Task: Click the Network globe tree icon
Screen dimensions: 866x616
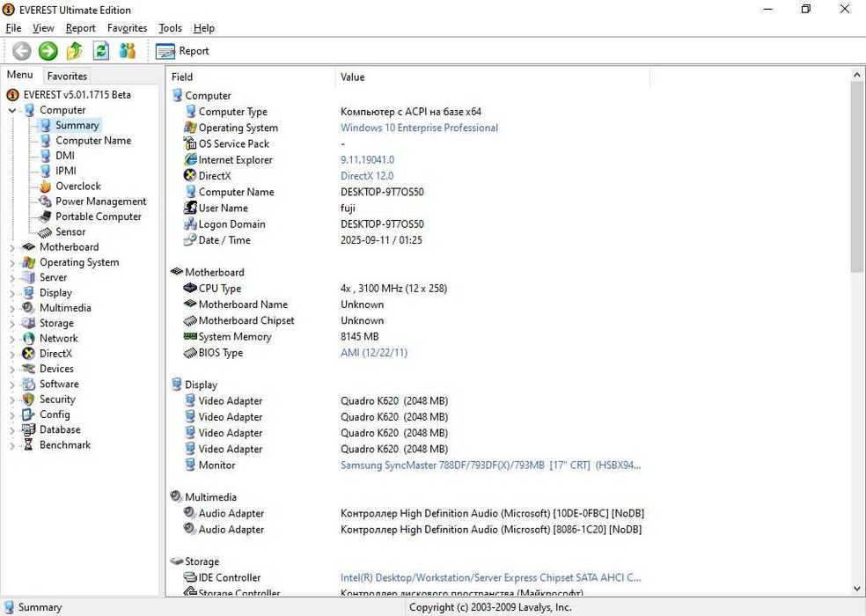Action: coord(29,338)
